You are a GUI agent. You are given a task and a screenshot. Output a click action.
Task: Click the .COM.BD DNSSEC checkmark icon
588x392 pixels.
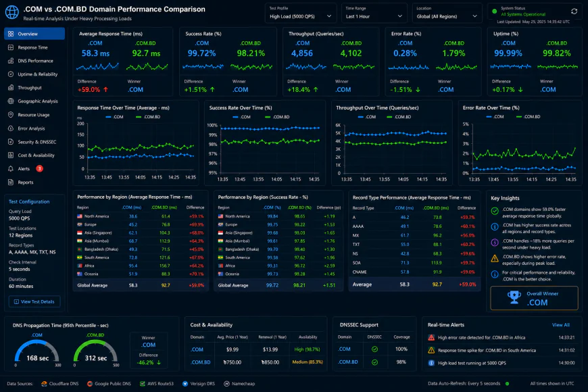(x=374, y=362)
